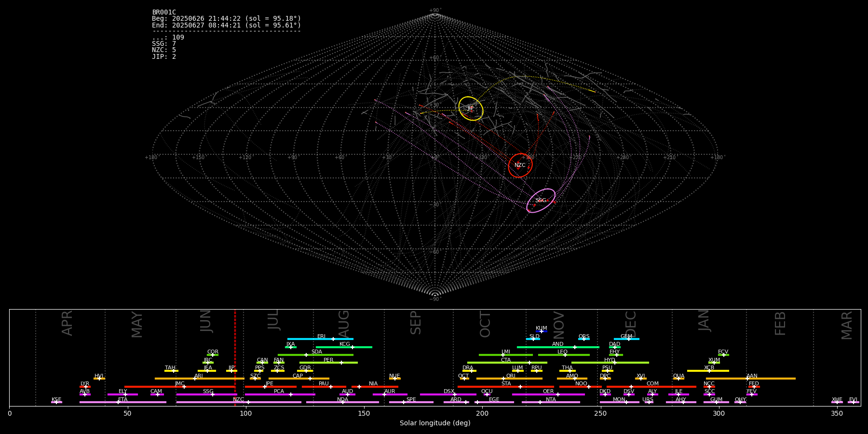Click the 'Beg: 20250626 21:44:22' line
This screenshot has height=434, width=868.
pos(226,19)
